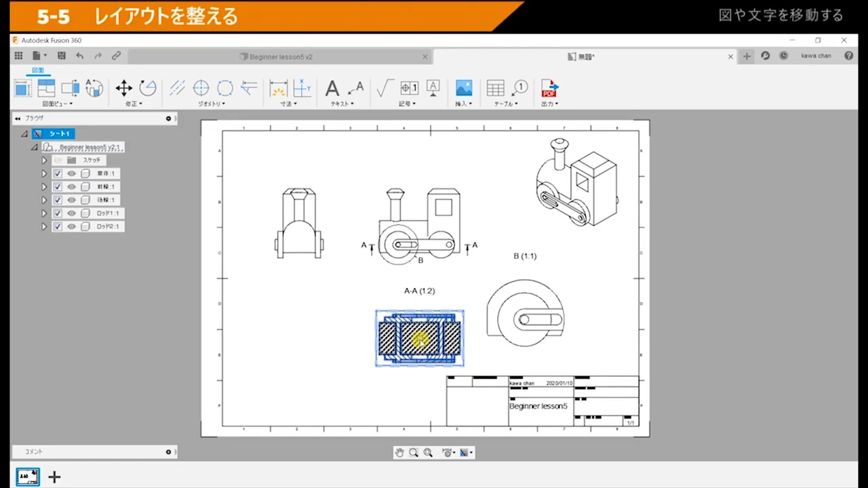
Task: Open the 図面ビュー dropdown menu
Action: (58, 104)
